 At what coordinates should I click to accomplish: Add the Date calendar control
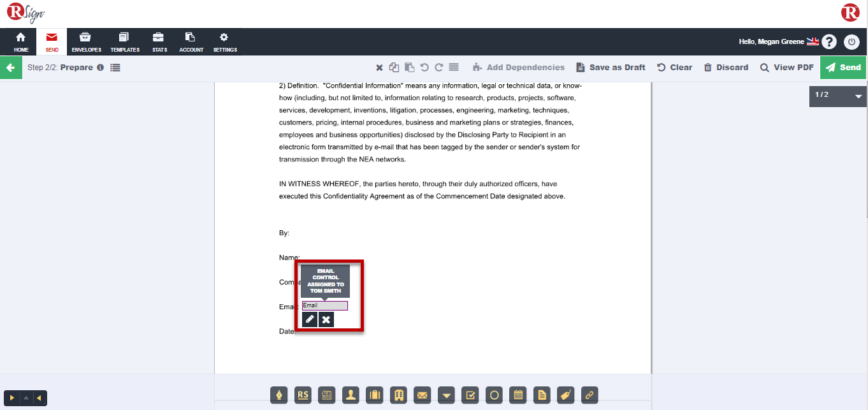pyautogui.click(x=518, y=395)
